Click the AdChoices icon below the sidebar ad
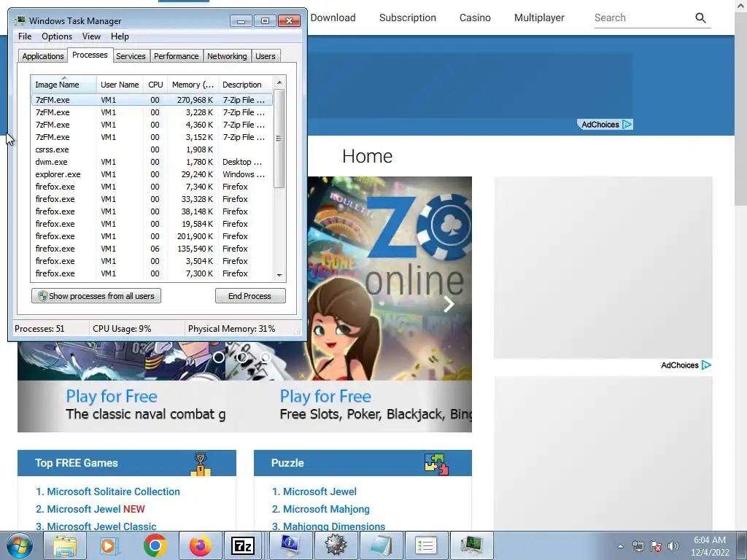 (706, 365)
